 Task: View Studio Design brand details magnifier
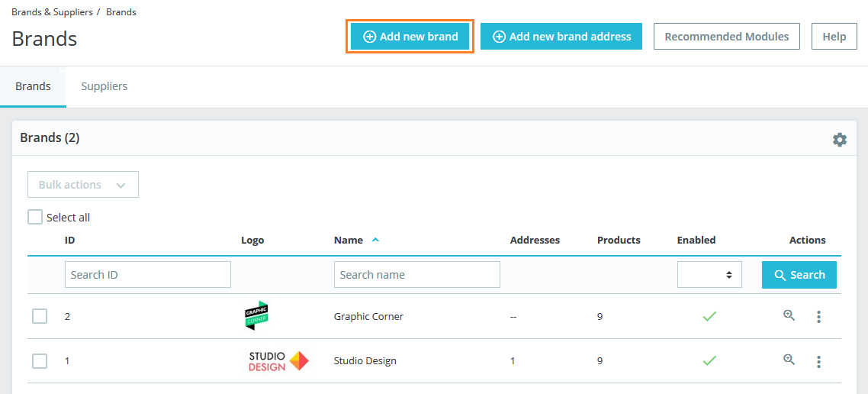point(789,360)
